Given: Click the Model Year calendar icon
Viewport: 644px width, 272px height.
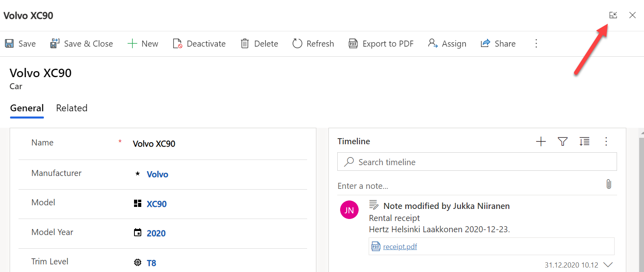Looking at the screenshot, I should pos(138,232).
